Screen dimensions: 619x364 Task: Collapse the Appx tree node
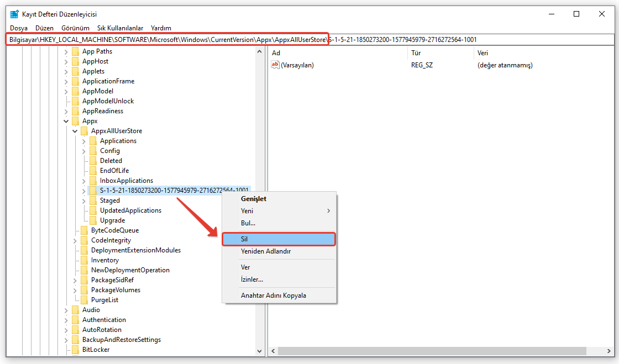coord(66,121)
